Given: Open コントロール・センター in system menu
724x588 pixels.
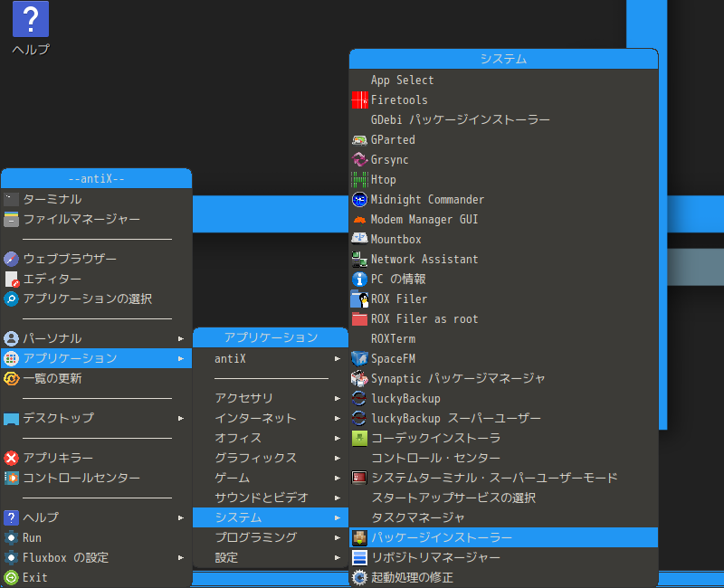Looking at the screenshot, I should pyautogui.click(x=504, y=458).
